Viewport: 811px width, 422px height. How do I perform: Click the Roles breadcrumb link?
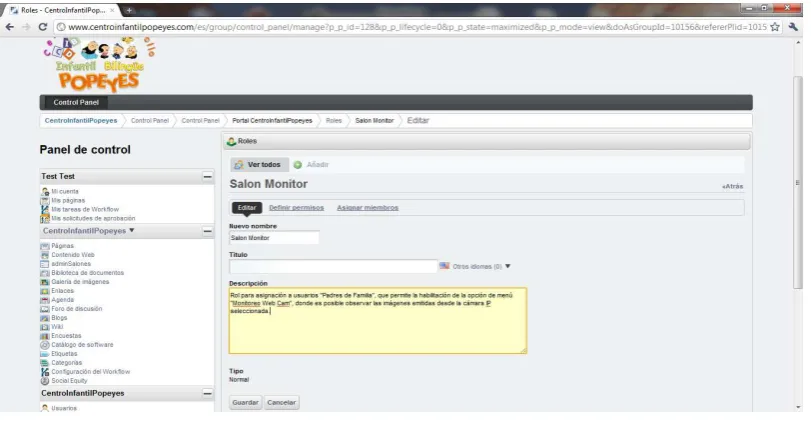(334, 120)
